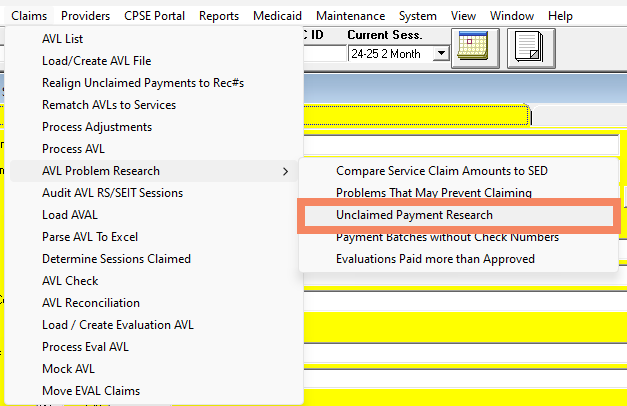The image size is (627, 406).
Task: Open the Providers menu
Action: coord(85,16)
